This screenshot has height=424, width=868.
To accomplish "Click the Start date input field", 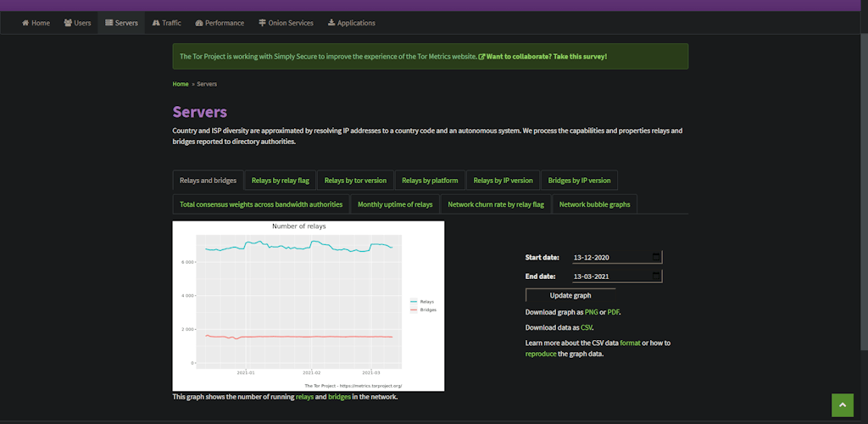I will pyautogui.click(x=617, y=258).
